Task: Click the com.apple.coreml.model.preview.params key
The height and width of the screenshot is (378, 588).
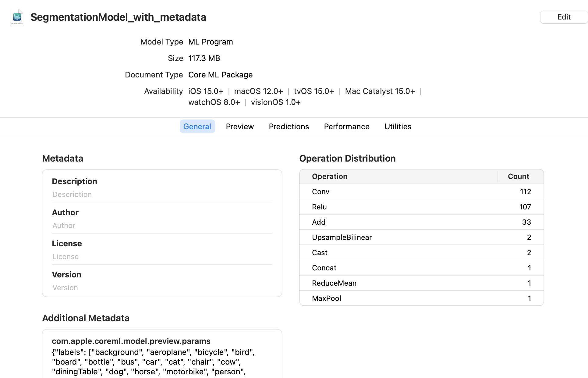Action: click(x=131, y=341)
